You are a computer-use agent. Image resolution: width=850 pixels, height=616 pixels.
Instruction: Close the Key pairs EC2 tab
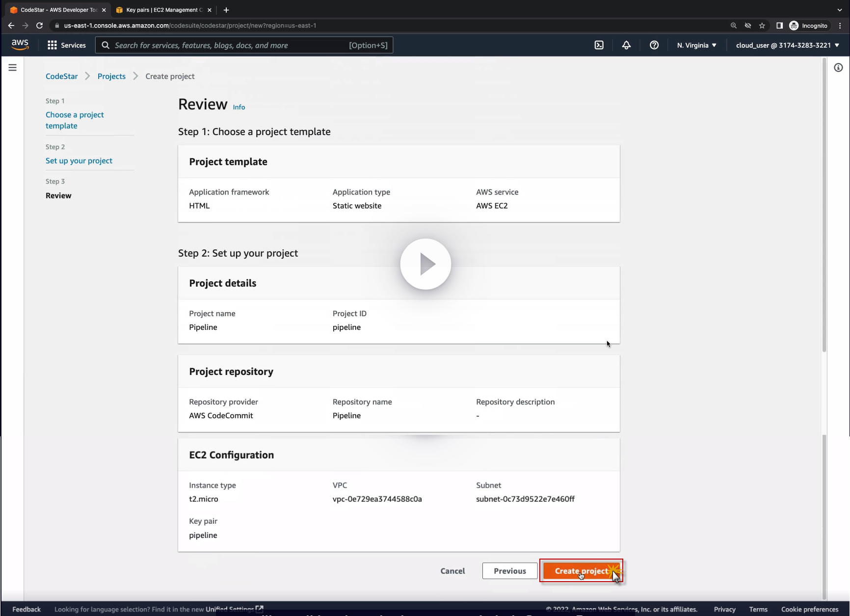(210, 10)
